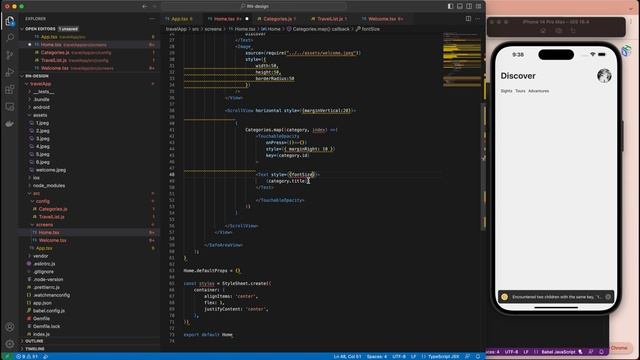The height and width of the screenshot is (360, 640).
Task: Click the remote window indicator in status bar
Action: (7, 356)
